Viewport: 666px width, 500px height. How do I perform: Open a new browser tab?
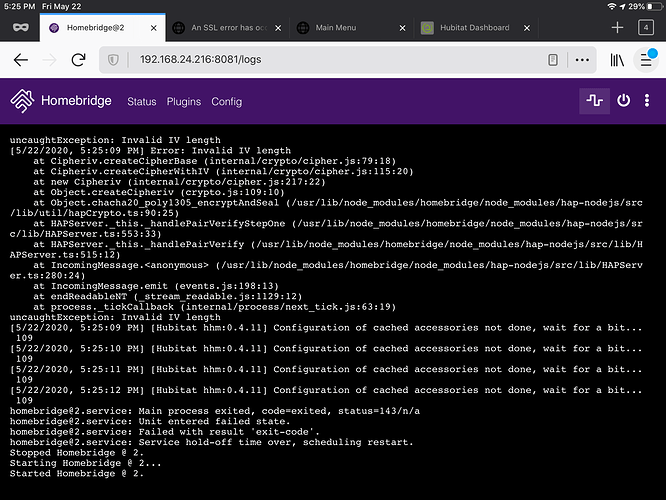pyautogui.click(x=617, y=28)
